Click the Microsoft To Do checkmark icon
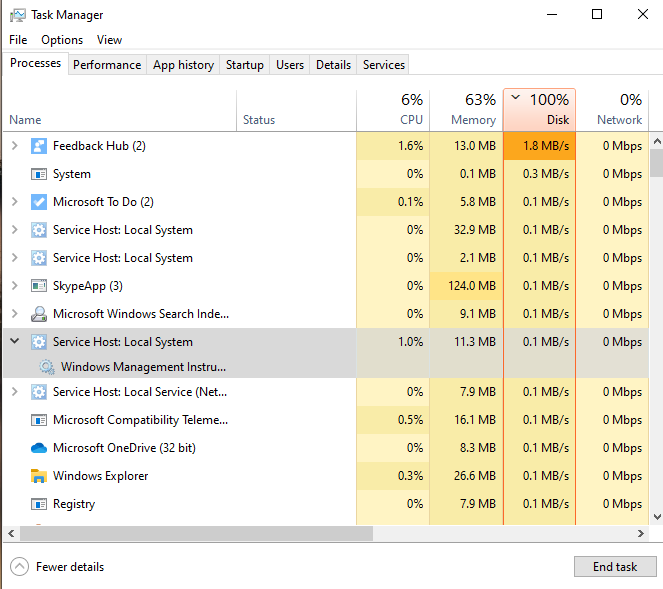Screen dimensions: 663x589 pos(38,202)
